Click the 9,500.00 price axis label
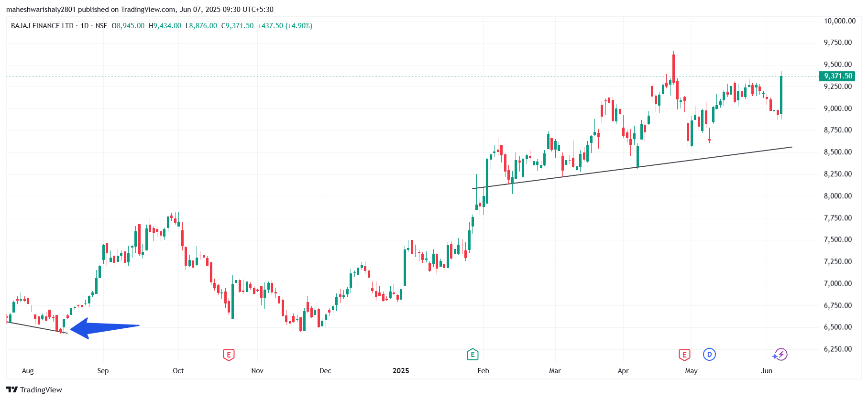Screen dimensions: 868x400 click(838, 65)
